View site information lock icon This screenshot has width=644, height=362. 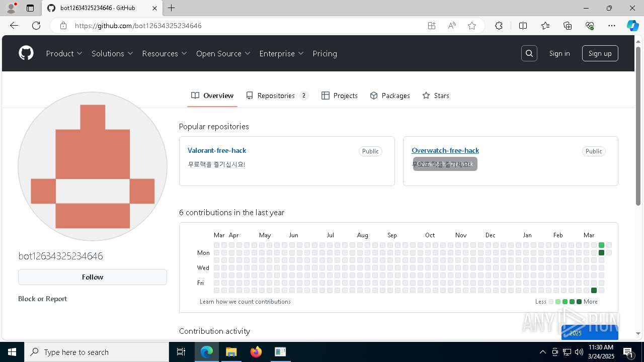[x=63, y=26]
